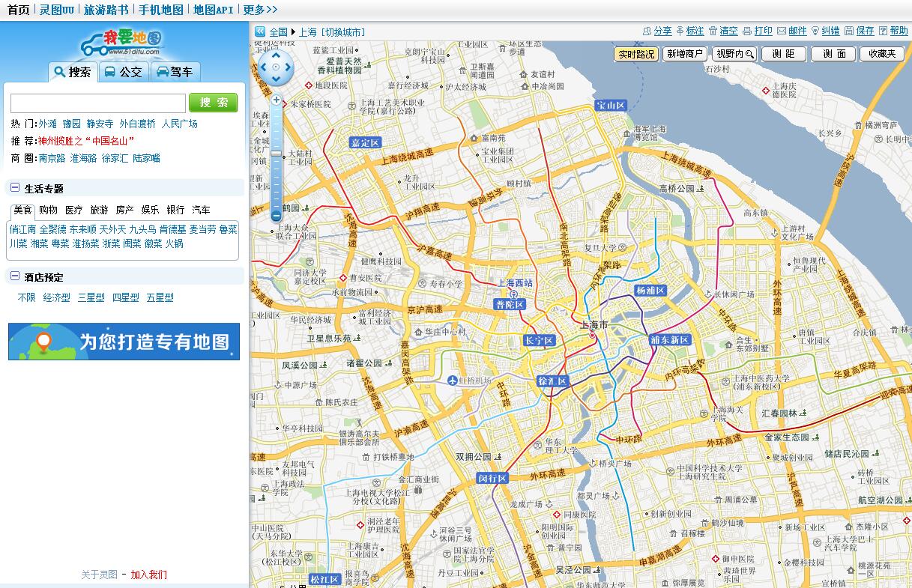The height and width of the screenshot is (588, 912).
Task: Collapse the left panel with double-arrow icon
Action: click(260, 31)
